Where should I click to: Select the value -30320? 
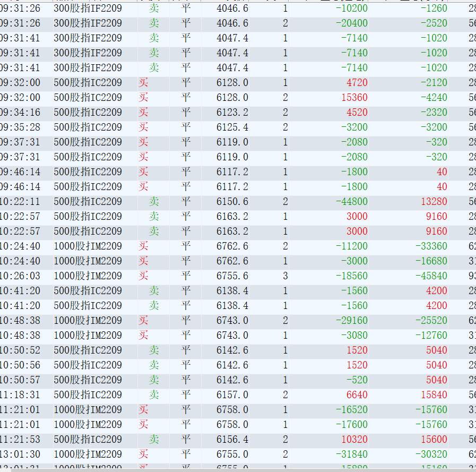point(431,454)
